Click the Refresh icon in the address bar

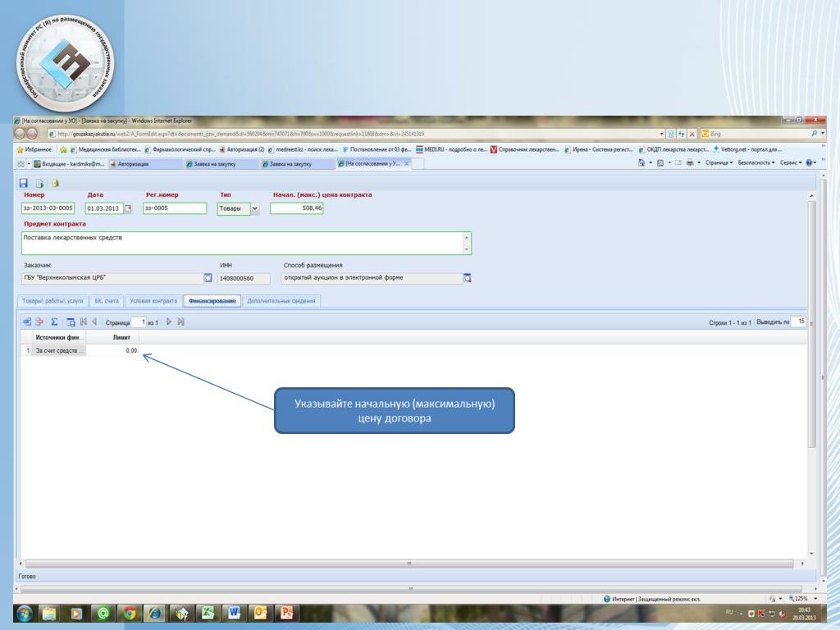[682, 134]
